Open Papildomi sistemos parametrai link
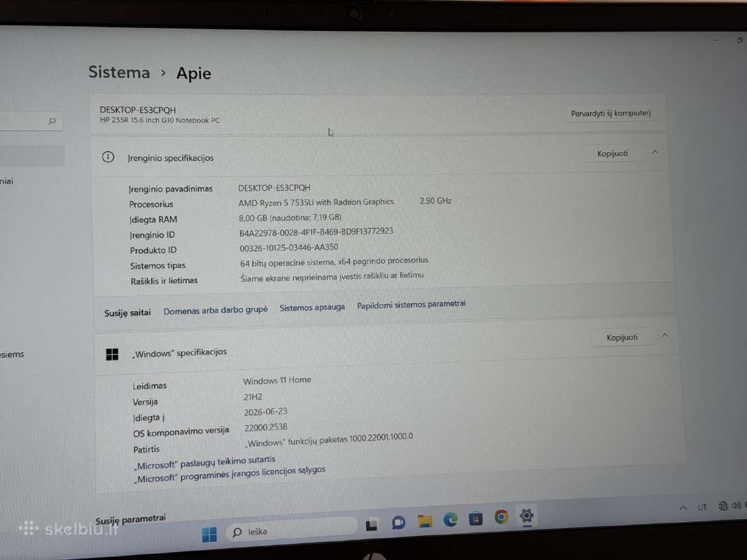The height and width of the screenshot is (560, 747). click(x=411, y=305)
